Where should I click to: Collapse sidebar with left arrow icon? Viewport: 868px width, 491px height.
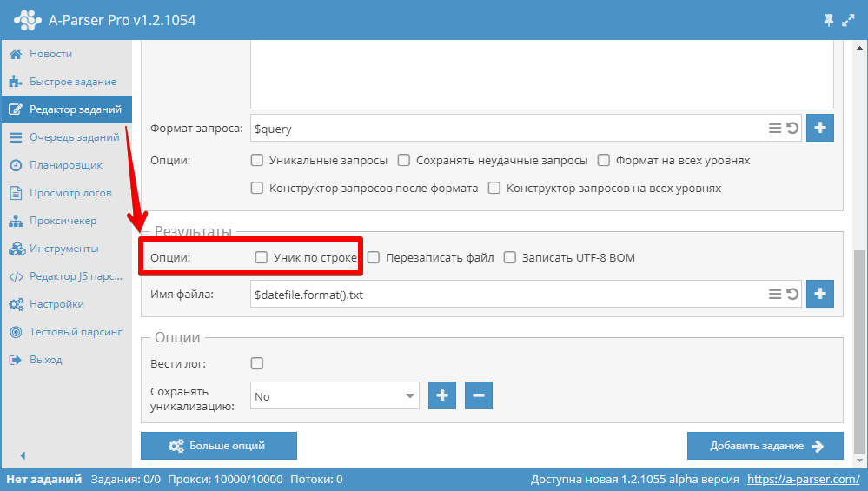[23, 455]
